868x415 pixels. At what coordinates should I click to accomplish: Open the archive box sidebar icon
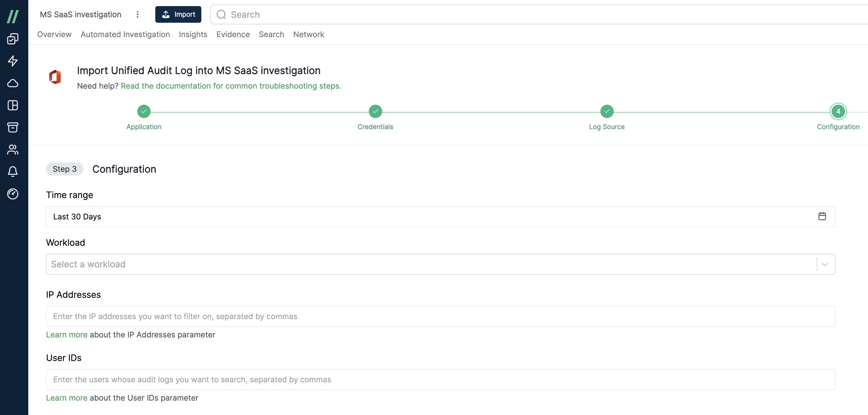[x=13, y=127]
